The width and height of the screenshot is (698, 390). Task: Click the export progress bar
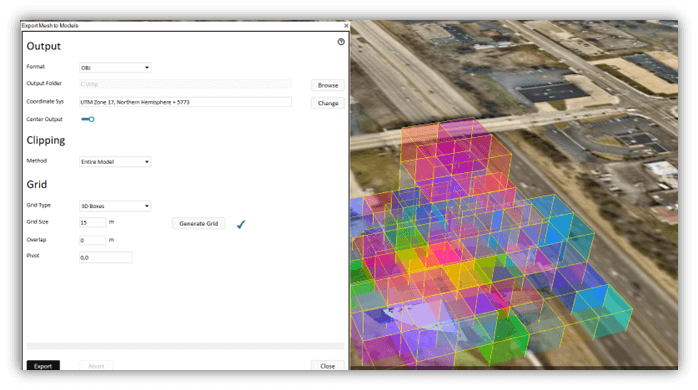185,345
